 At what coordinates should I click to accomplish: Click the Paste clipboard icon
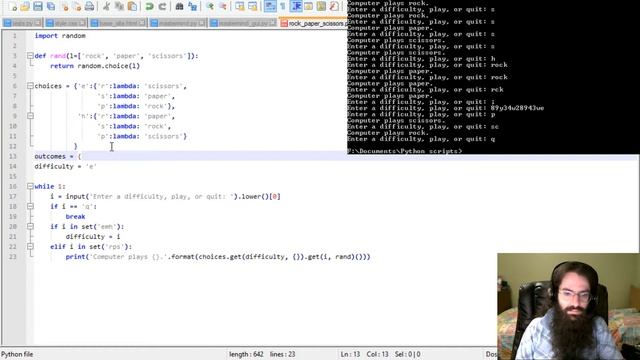pyautogui.click(x=132, y=6)
